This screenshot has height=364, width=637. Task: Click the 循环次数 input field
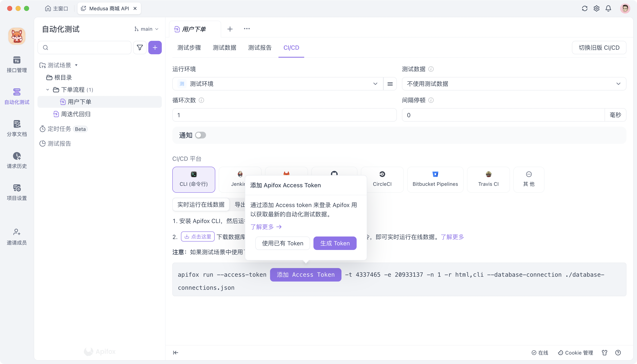(284, 115)
